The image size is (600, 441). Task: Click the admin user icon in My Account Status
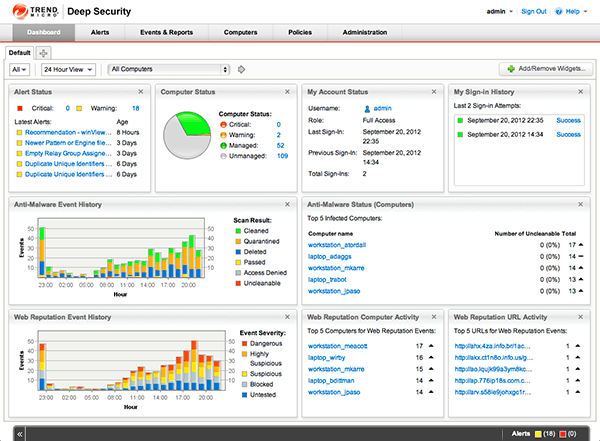(368, 107)
